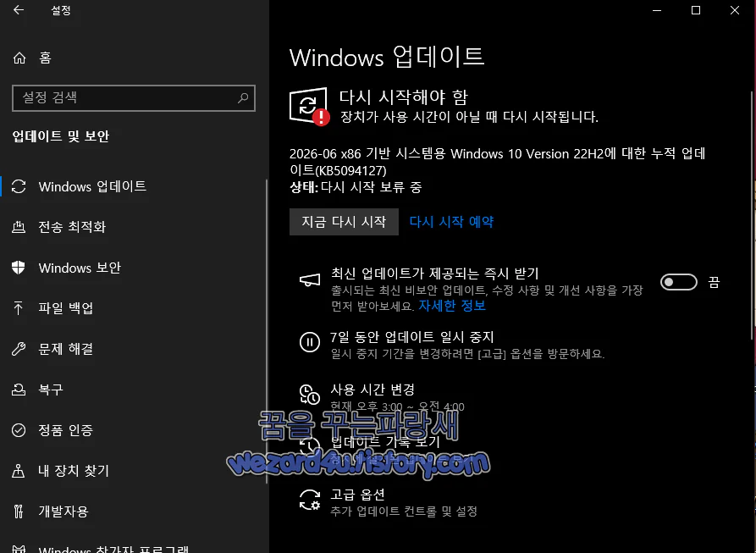
Task: Click the search magnifier icon
Action: click(x=243, y=98)
